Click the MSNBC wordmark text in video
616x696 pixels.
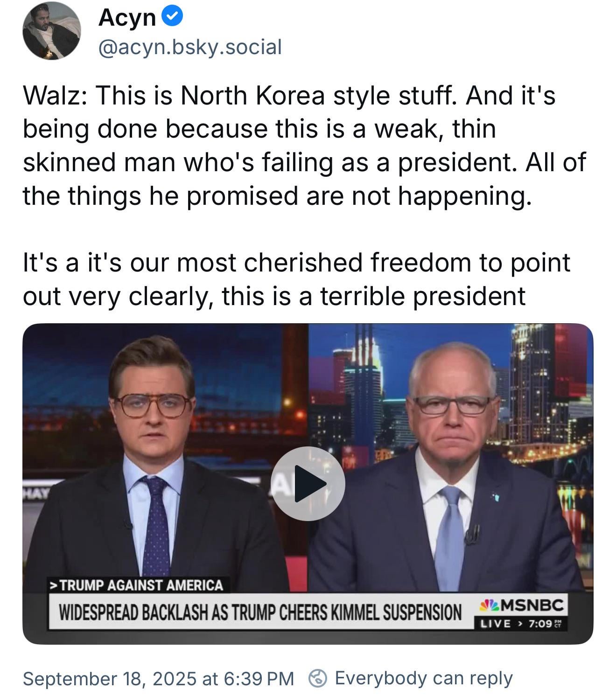pos(533,606)
